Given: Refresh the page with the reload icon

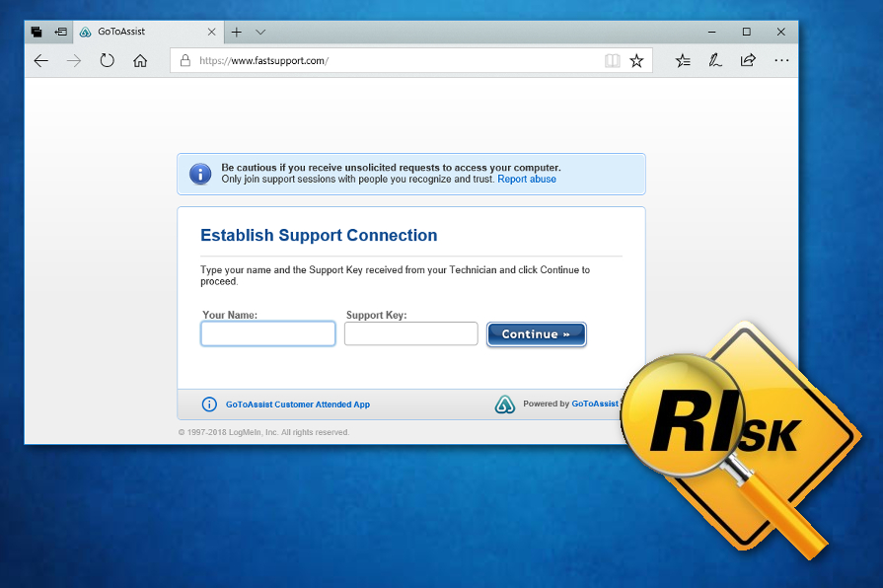Looking at the screenshot, I should (107, 60).
